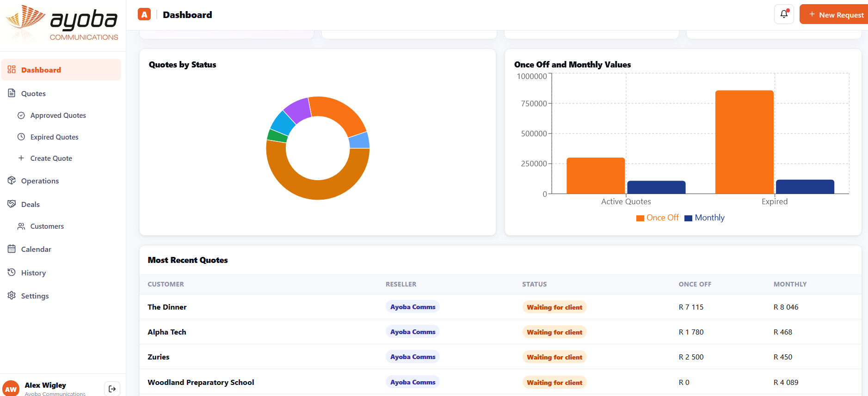Open Operations from the sidebar

pos(40,181)
